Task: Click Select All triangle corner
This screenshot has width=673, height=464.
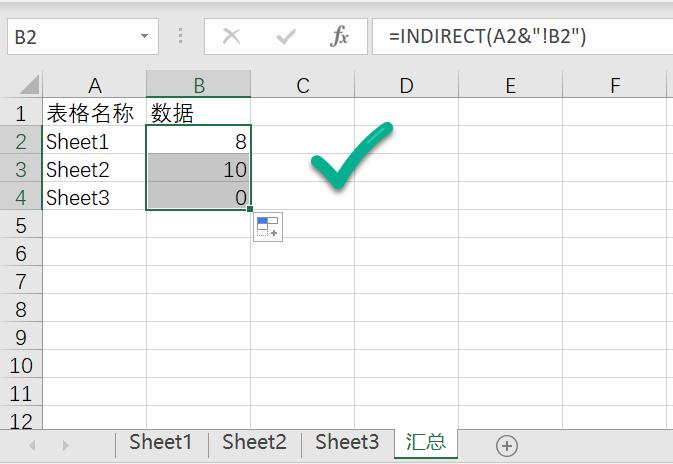Action: click(30, 85)
